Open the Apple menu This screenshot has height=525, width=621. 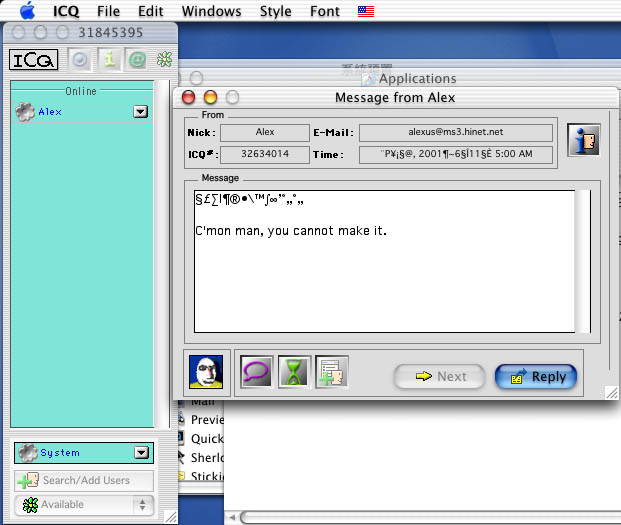point(27,10)
